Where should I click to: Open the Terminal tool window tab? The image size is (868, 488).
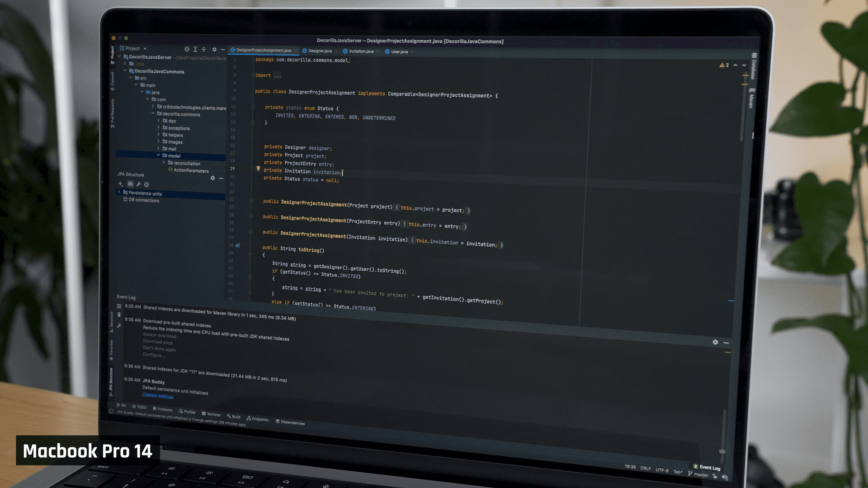[x=211, y=414]
